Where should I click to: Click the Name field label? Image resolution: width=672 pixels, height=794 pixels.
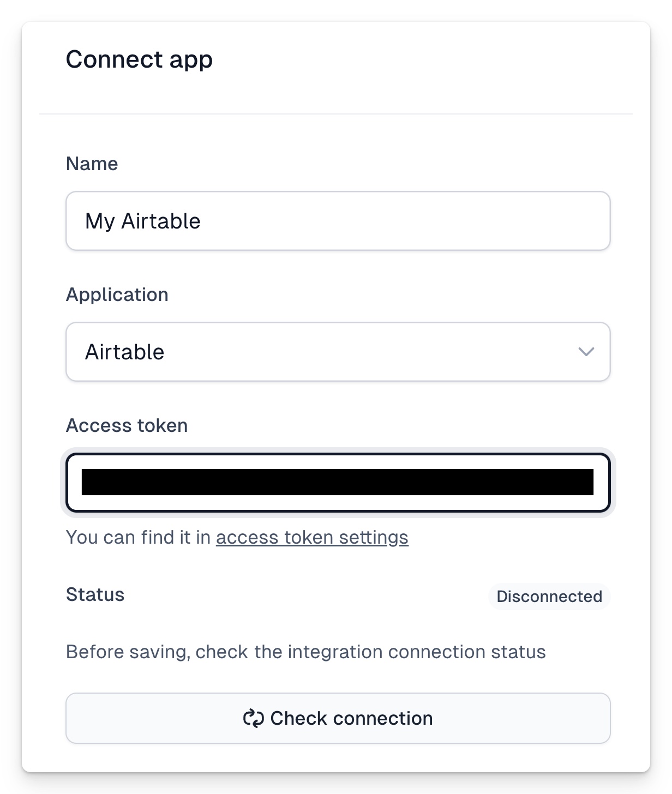click(x=92, y=164)
